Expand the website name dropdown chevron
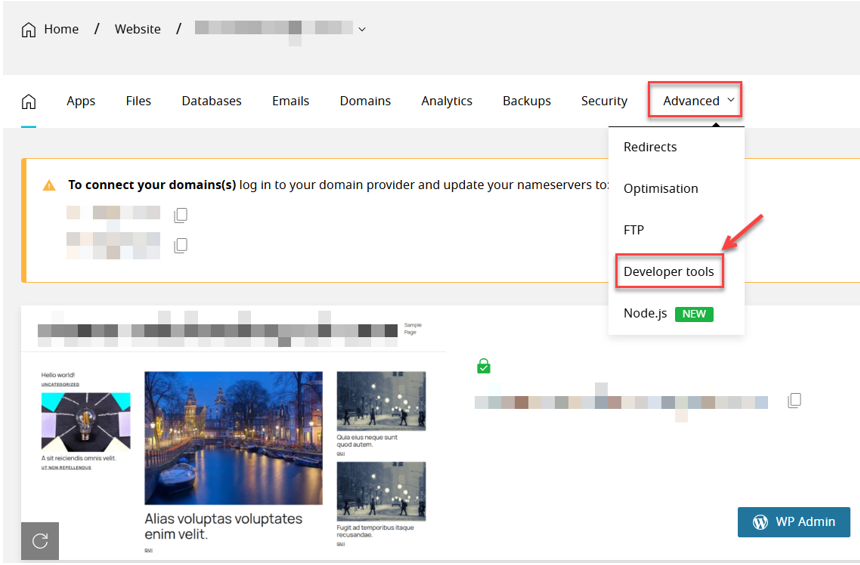 [x=362, y=29]
